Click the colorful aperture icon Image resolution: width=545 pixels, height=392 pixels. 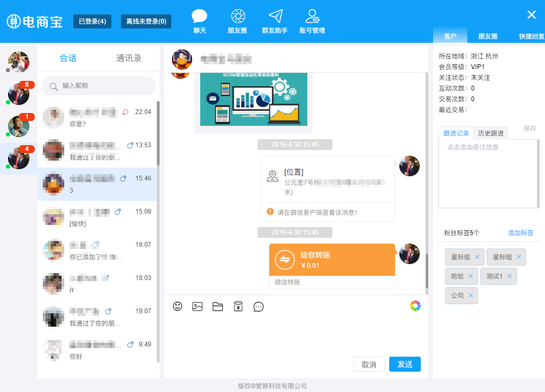pos(415,306)
